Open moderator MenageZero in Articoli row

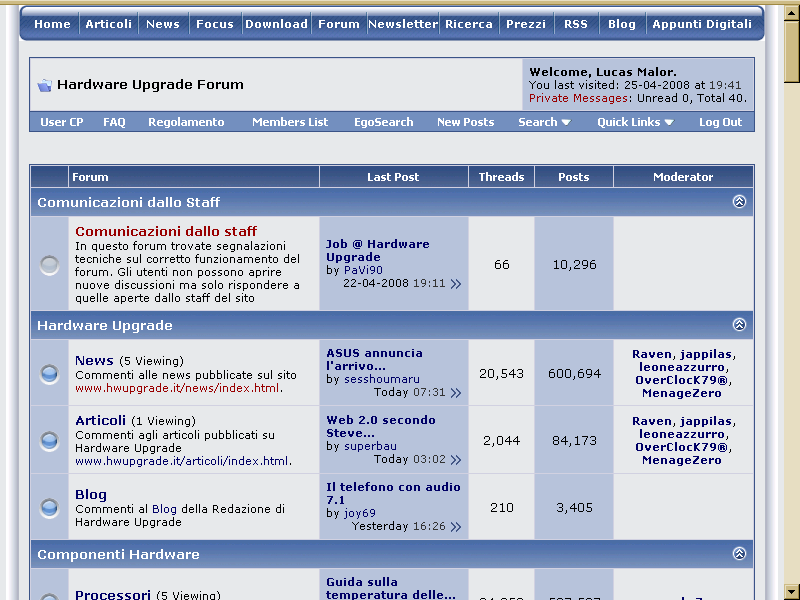[x=682, y=460]
